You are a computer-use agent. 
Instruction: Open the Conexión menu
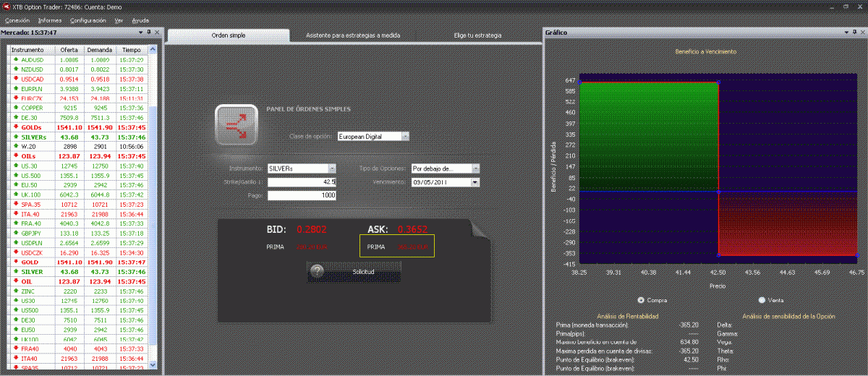[x=17, y=21]
